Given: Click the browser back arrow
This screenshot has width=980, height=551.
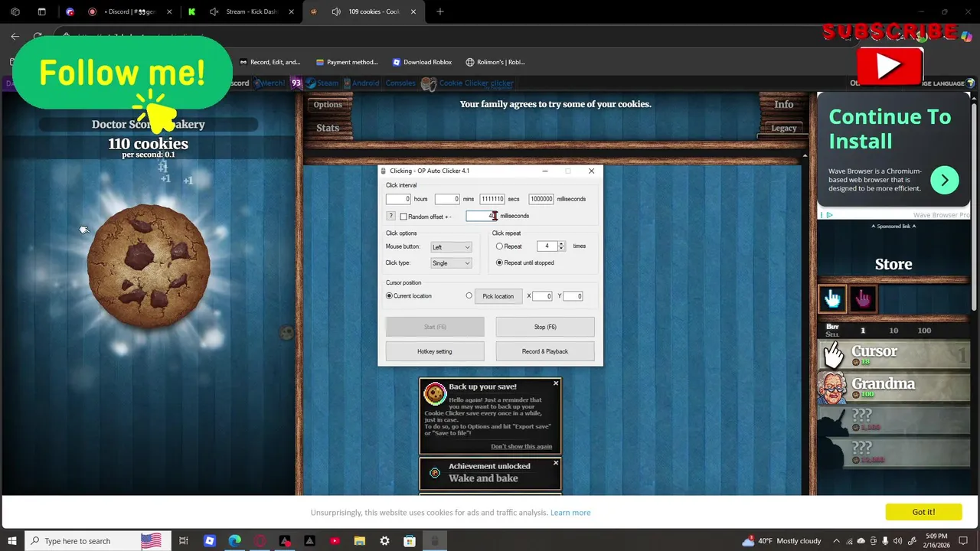Looking at the screenshot, I should click(15, 36).
